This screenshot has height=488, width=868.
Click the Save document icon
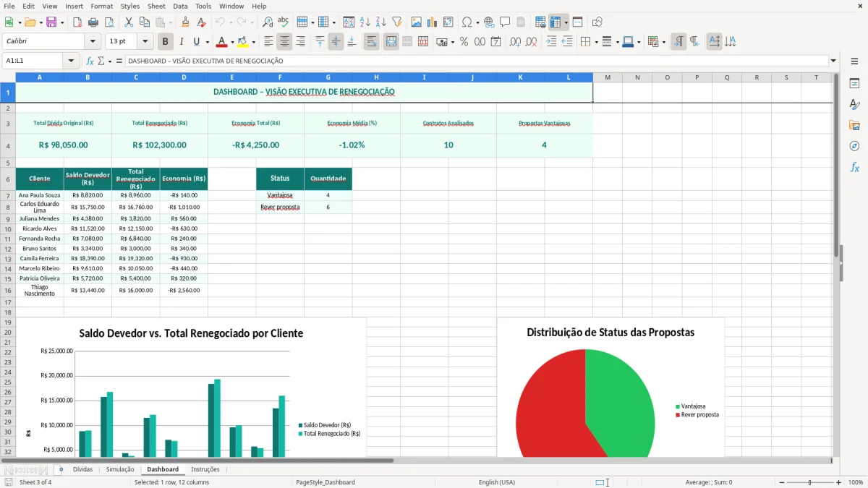(51, 22)
